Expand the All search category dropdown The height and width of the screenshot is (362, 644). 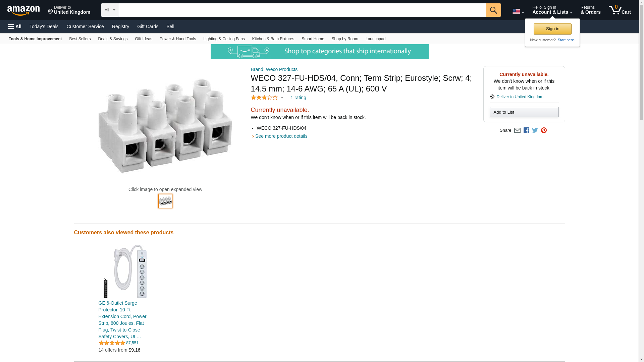109,10
